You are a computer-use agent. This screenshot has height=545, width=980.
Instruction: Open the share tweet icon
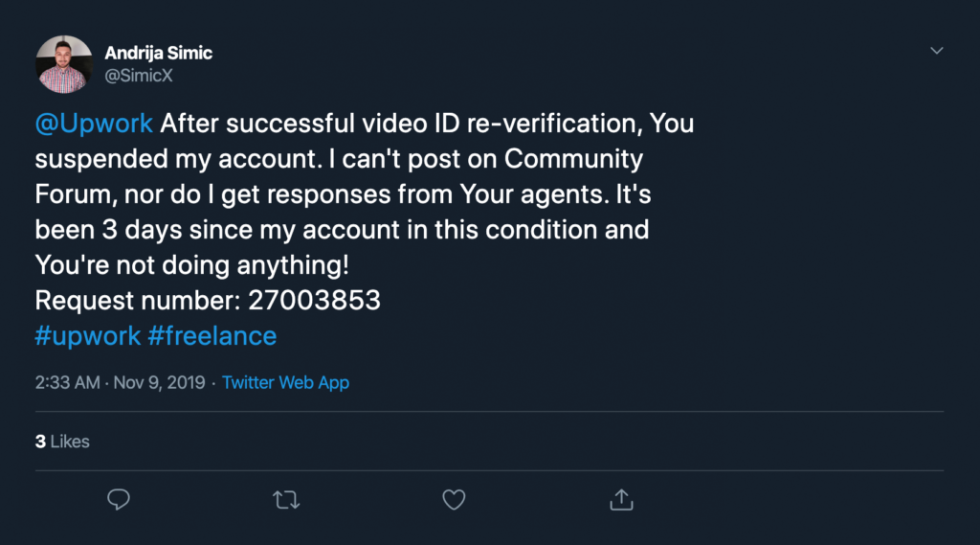(621, 499)
